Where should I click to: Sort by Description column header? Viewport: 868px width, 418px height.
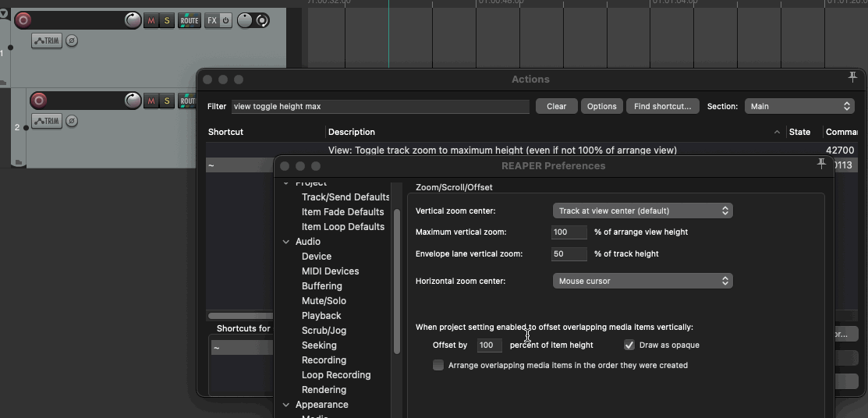coord(352,132)
